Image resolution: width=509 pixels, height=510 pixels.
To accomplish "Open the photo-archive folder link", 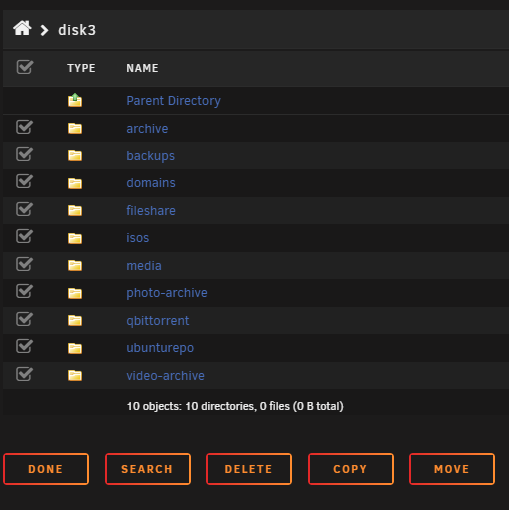I will [x=167, y=293].
